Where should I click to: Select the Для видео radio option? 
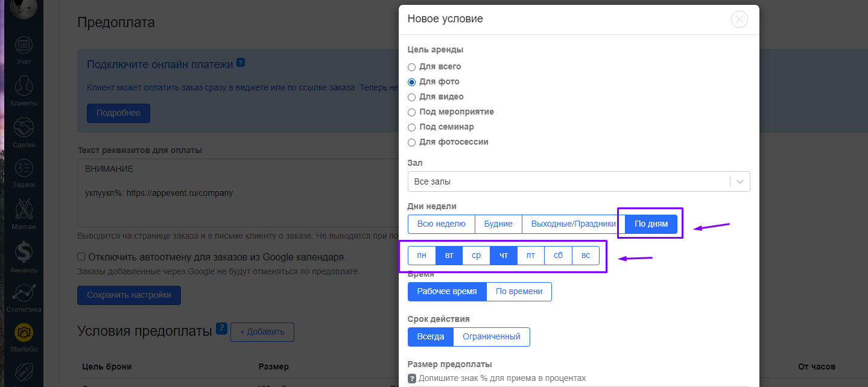click(412, 97)
